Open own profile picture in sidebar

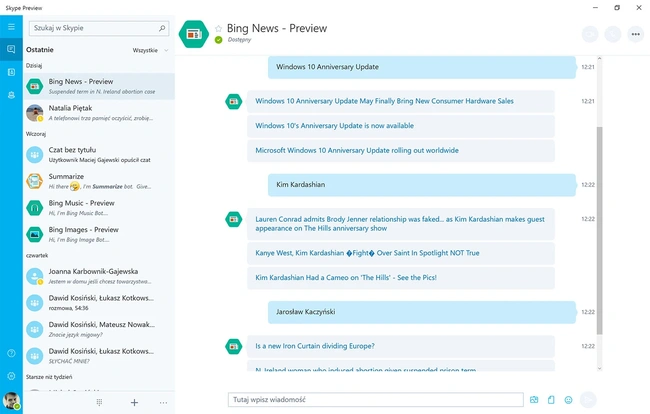[11, 401]
